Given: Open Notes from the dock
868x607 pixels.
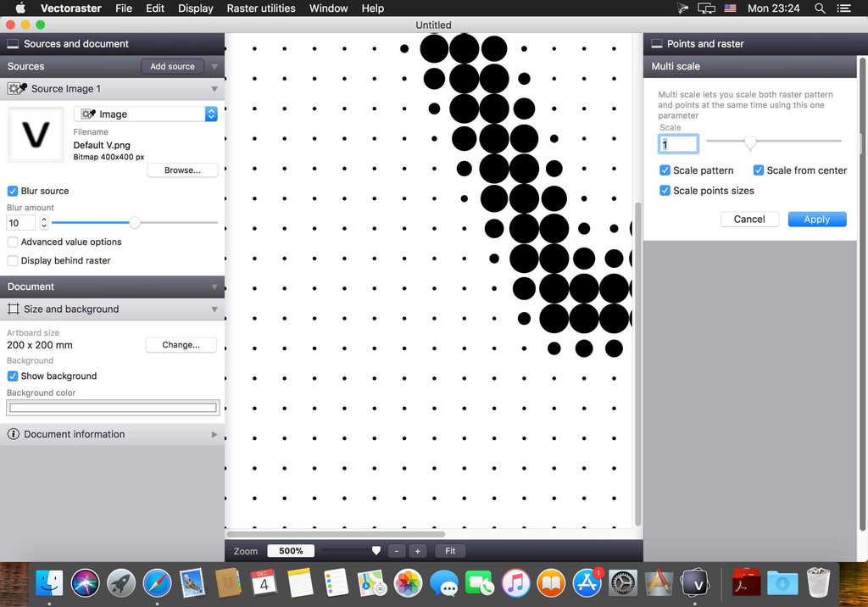Looking at the screenshot, I should [300, 583].
